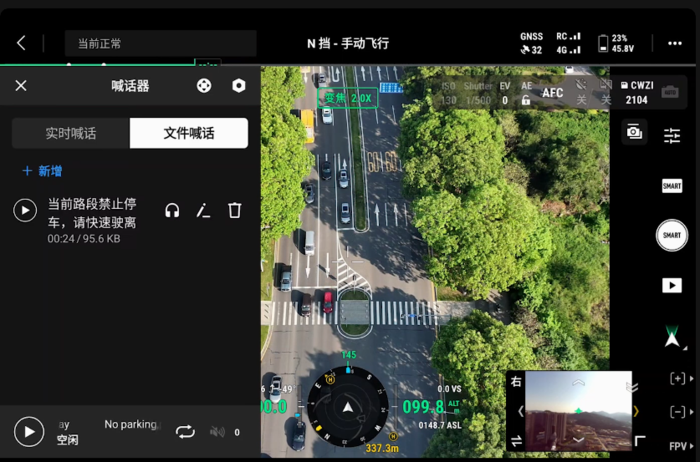Expand the FPV view option
This screenshot has width=700, height=462.
point(681,446)
